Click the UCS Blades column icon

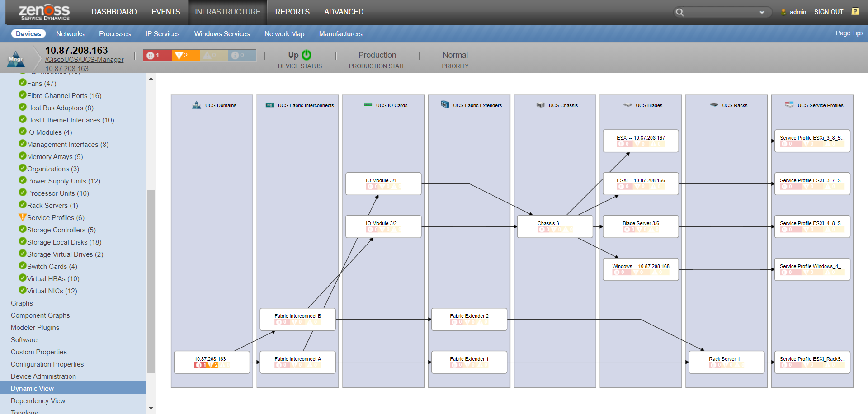coord(627,105)
